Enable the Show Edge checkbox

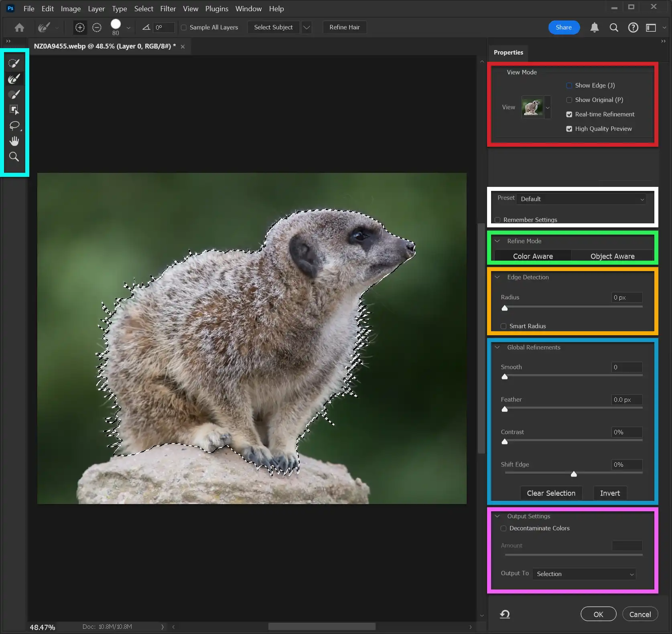(569, 85)
